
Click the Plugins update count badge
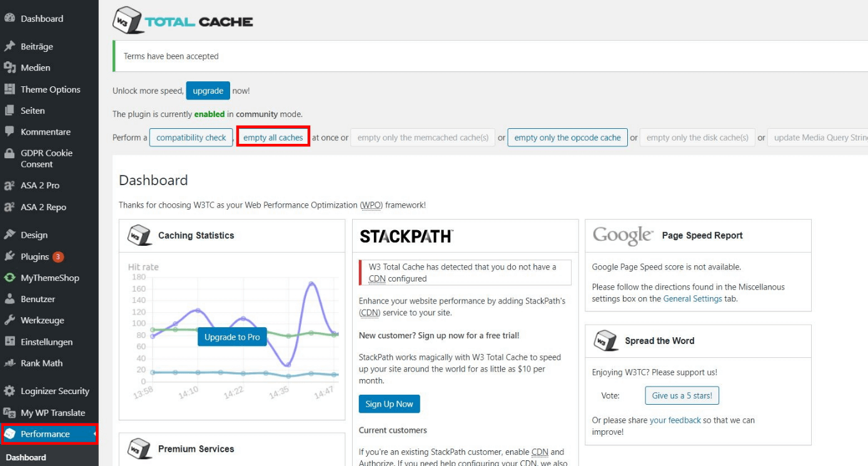(x=58, y=256)
